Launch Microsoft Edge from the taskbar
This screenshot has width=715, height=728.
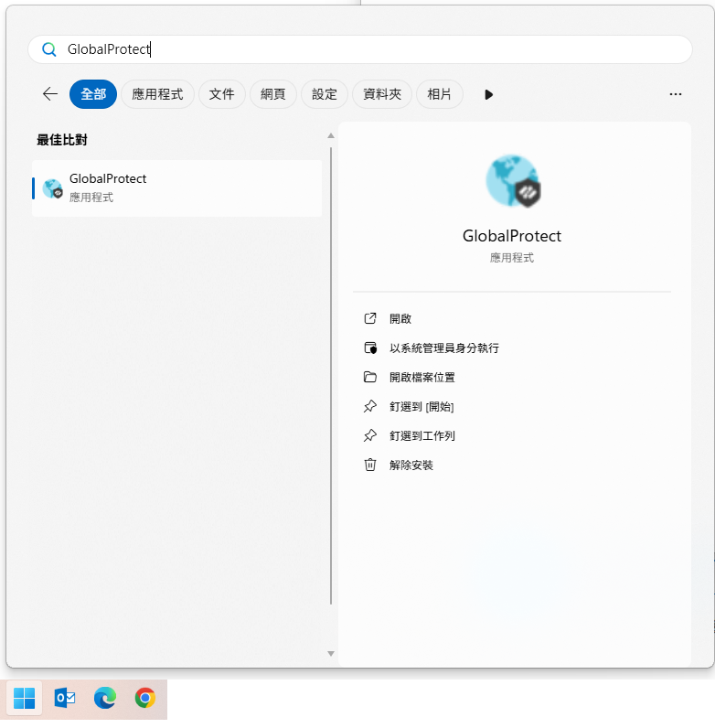pyautogui.click(x=105, y=699)
